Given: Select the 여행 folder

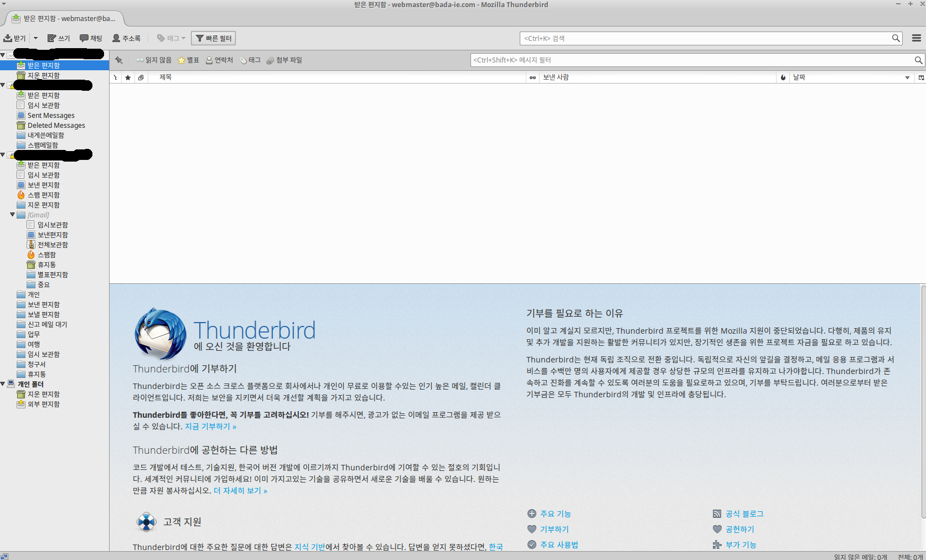Looking at the screenshot, I should tap(34, 345).
